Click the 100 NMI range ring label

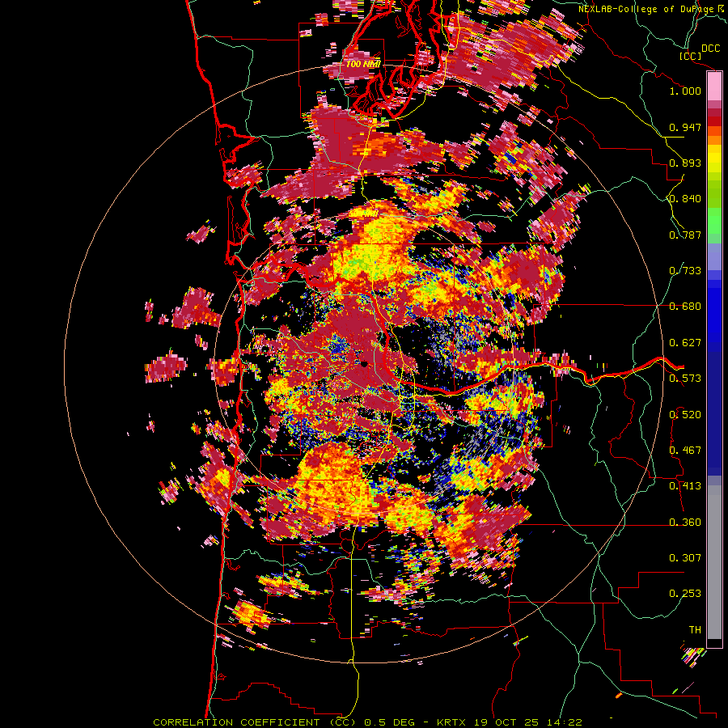click(363, 64)
